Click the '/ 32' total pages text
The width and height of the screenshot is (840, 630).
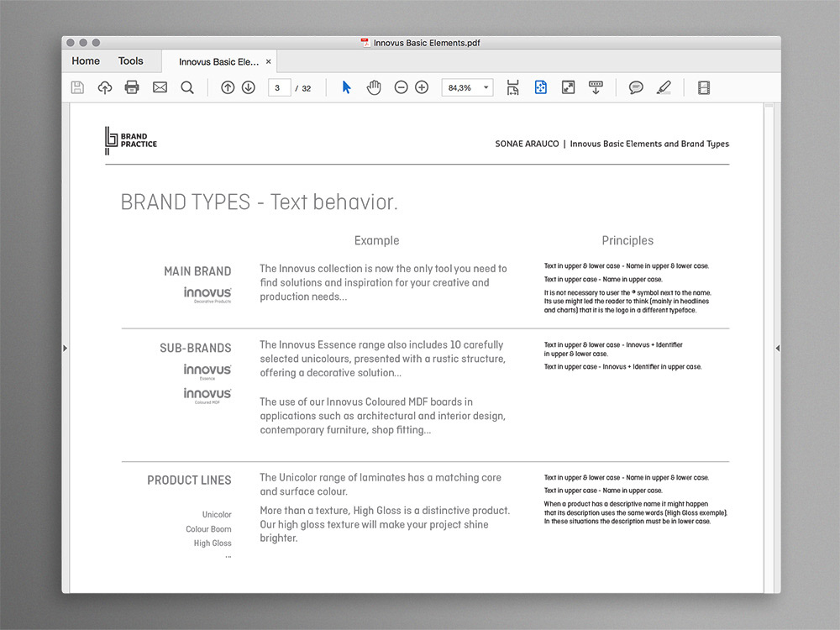click(x=303, y=88)
